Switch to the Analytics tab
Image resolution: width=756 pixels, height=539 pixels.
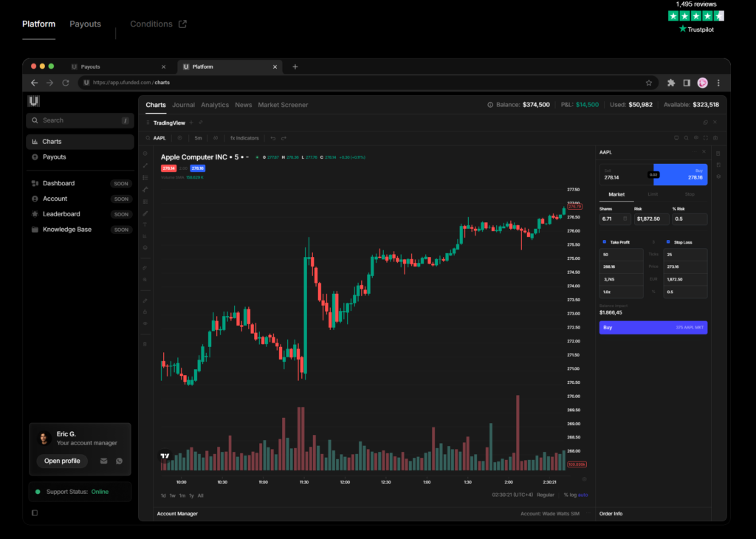(215, 105)
